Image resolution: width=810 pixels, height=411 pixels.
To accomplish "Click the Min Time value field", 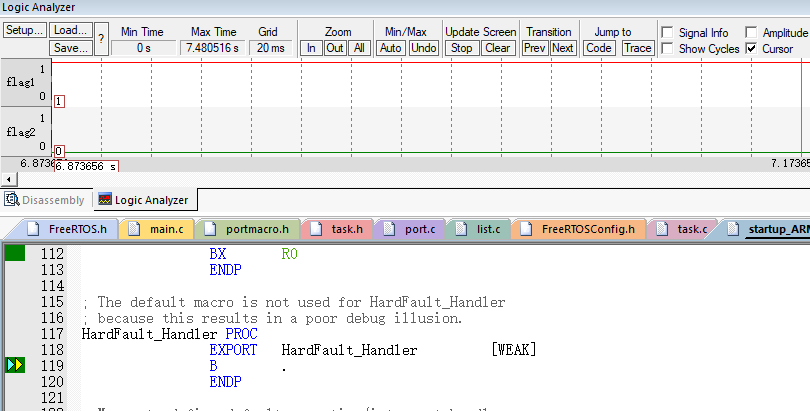I will [144, 48].
